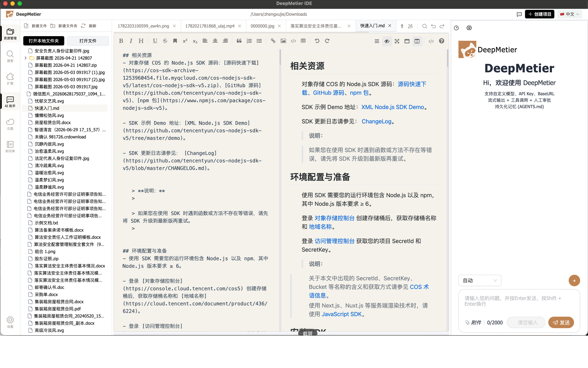This screenshot has height=368, width=588.
Task: Insert a code block from formatting toolbar
Action: point(293,41)
